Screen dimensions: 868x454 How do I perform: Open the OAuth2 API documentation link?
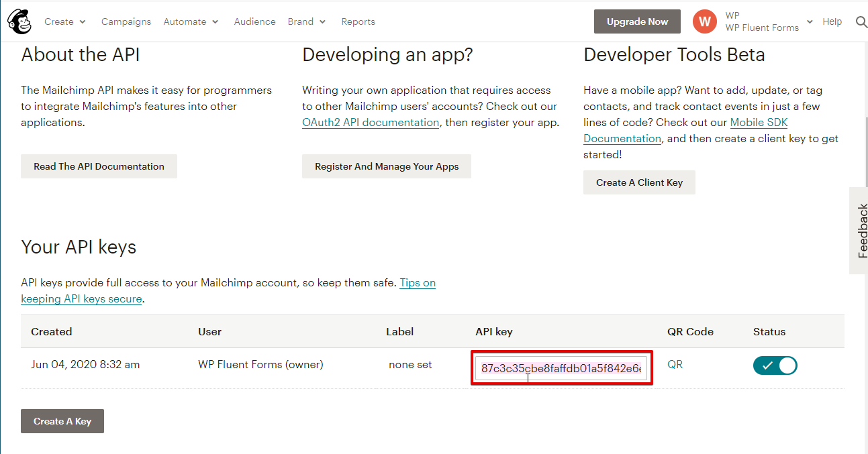click(371, 123)
